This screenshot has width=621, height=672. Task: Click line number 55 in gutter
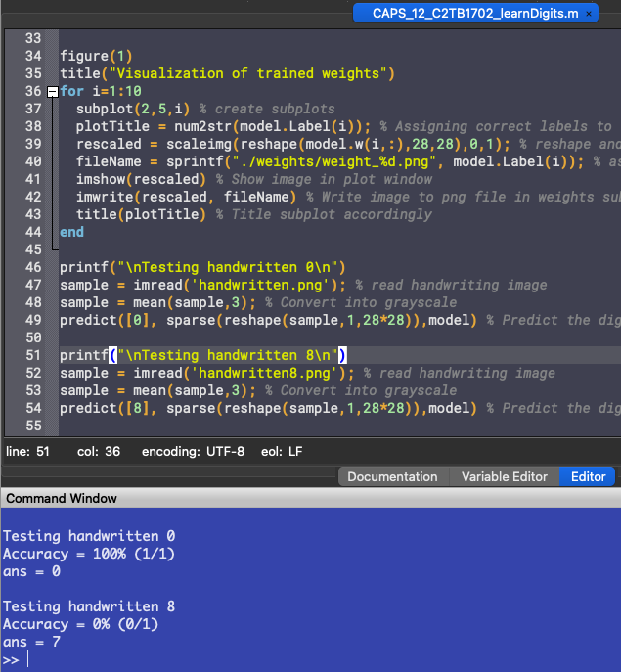click(x=33, y=426)
